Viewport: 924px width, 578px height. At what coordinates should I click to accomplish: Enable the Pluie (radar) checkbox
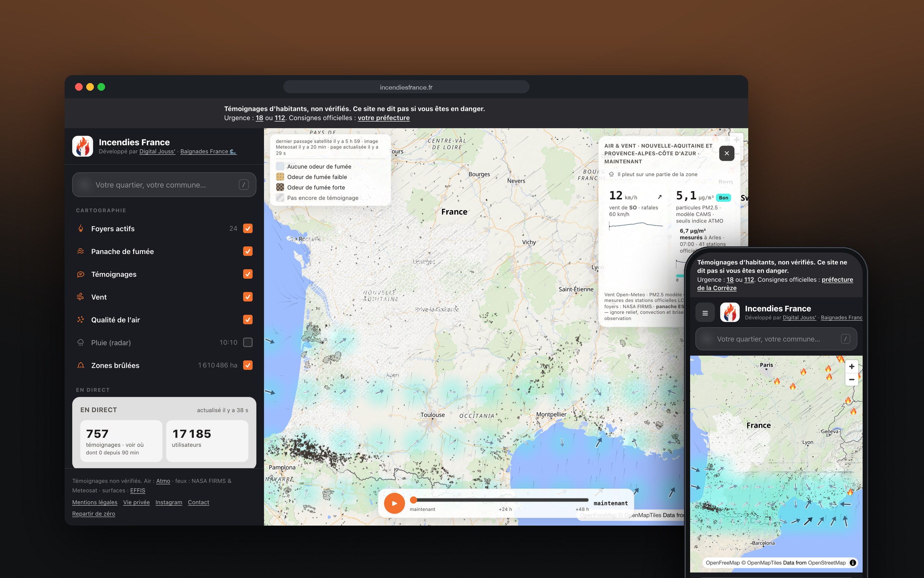(248, 342)
